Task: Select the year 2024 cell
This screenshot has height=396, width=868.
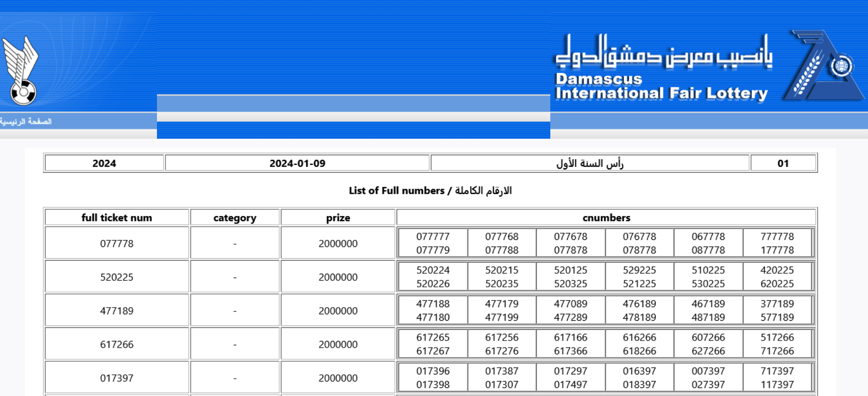Action: coord(104,163)
